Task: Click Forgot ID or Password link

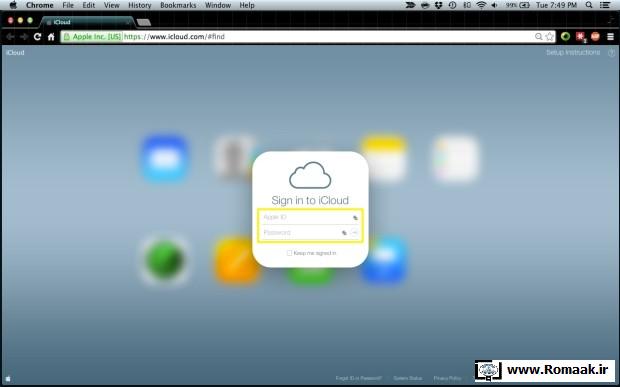Action: (359, 378)
